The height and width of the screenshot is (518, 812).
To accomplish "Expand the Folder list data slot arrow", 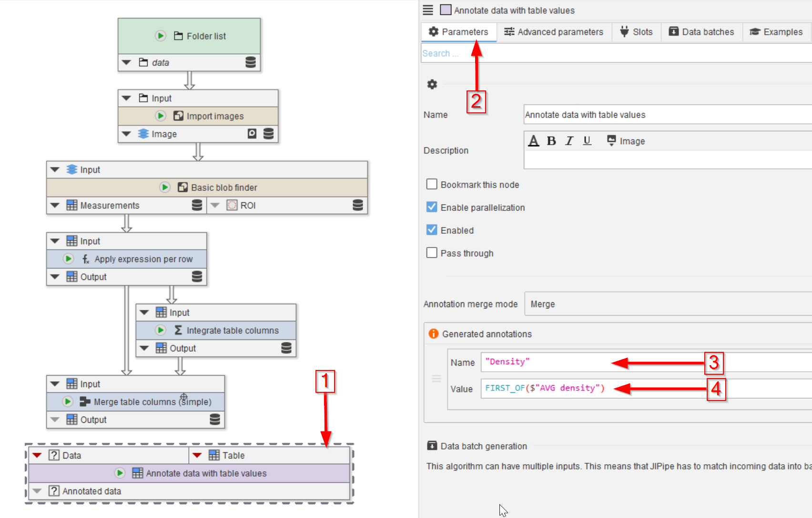I will (x=126, y=62).
